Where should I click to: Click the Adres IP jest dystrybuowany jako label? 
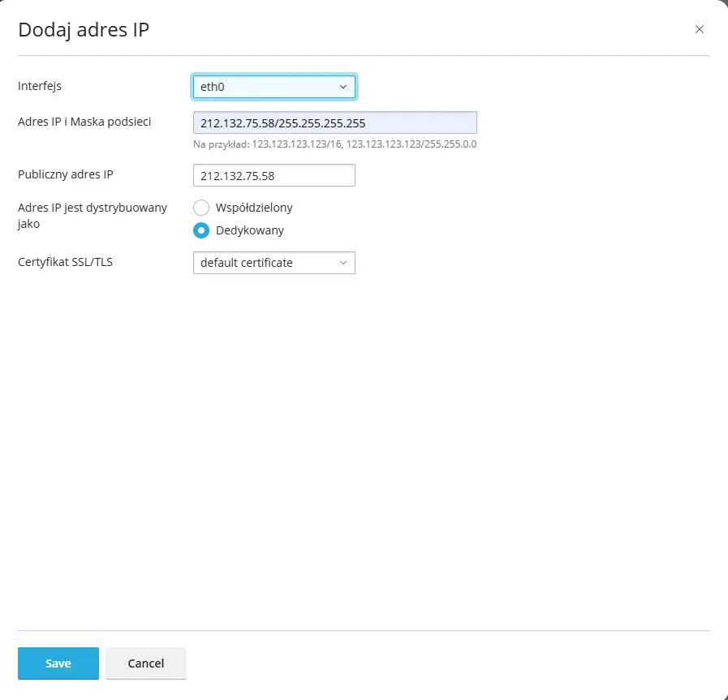click(x=93, y=215)
